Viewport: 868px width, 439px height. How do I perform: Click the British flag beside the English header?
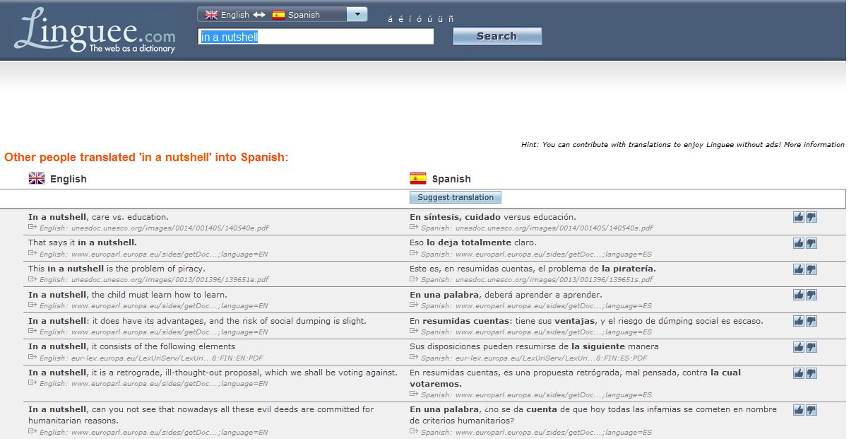point(36,179)
